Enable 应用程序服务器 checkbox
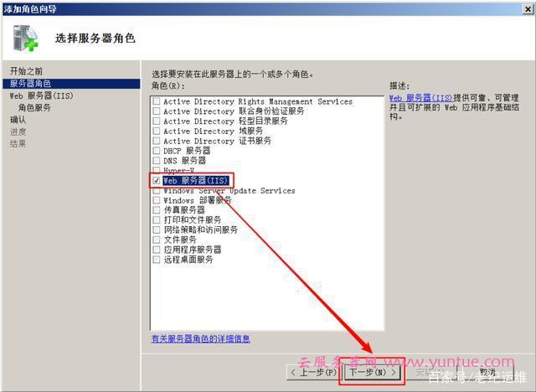Screen dimensions: 536x392 157,250
